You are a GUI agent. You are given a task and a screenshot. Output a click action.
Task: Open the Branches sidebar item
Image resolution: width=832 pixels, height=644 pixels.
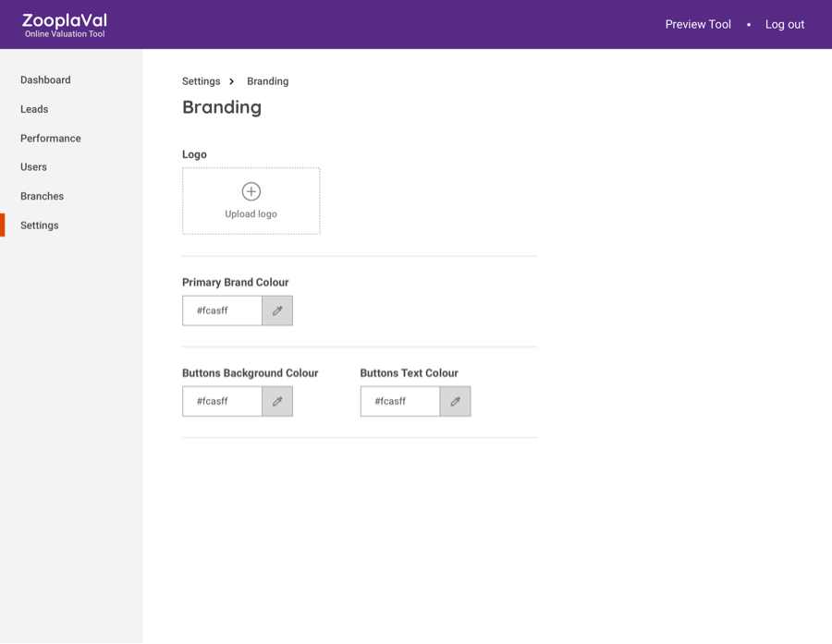(42, 197)
